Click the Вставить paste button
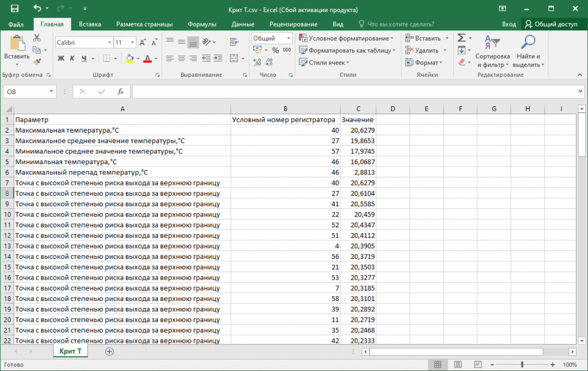This screenshot has height=371, width=588. [17, 51]
